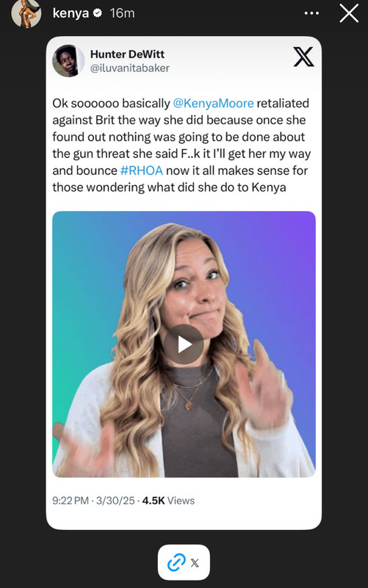This screenshot has height=588, width=368.
Task: Click the tweet text body
Action: 181,145
